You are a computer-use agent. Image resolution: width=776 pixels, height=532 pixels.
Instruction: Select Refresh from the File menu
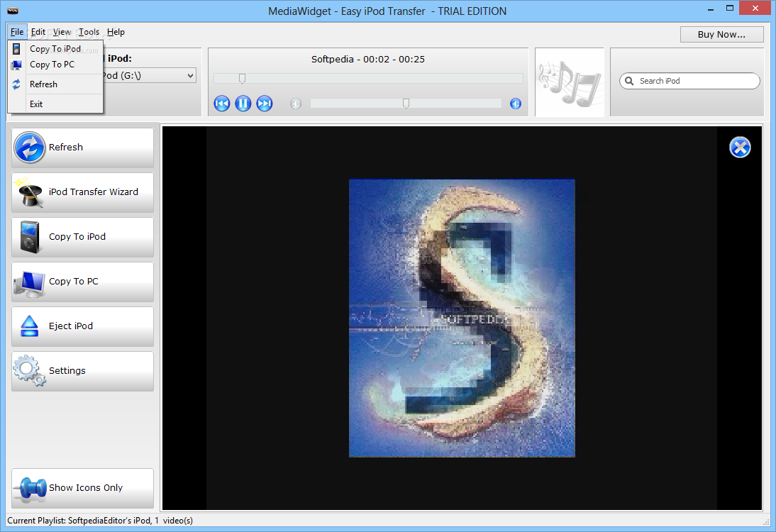click(55, 84)
